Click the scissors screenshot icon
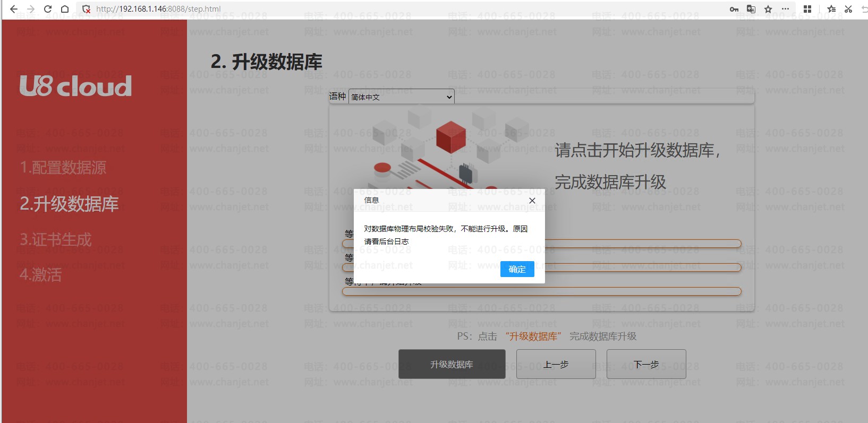 click(x=848, y=9)
